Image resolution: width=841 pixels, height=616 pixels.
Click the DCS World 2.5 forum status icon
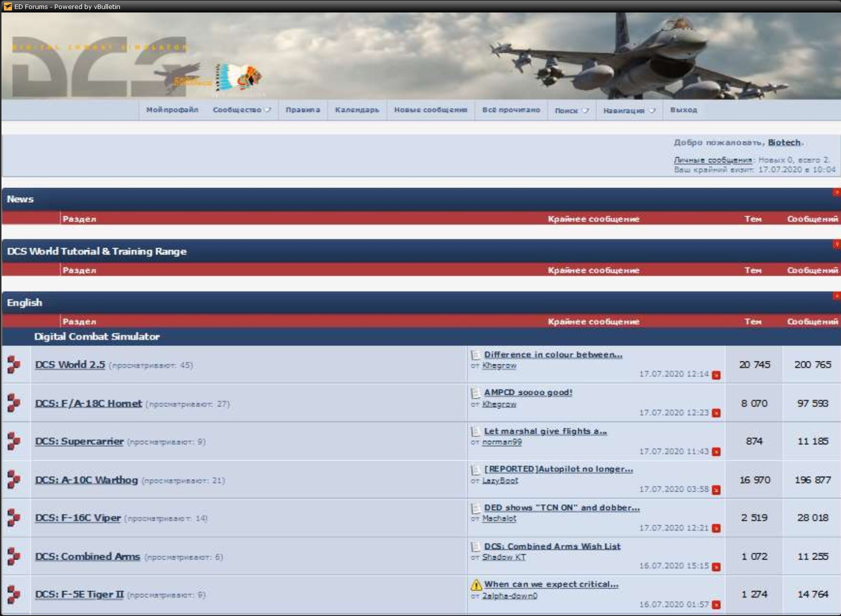click(14, 364)
